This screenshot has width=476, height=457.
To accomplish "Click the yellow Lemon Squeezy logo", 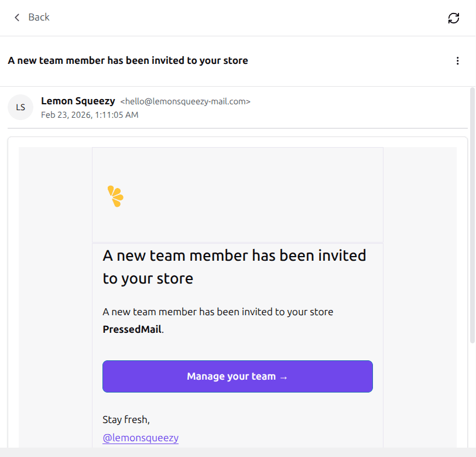I will pos(115,196).
